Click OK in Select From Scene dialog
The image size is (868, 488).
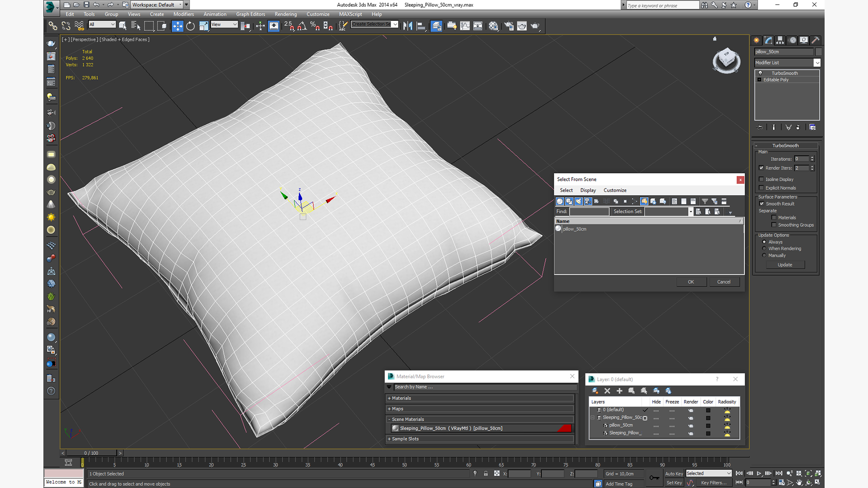pyautogui.click(x=690, y=282)
